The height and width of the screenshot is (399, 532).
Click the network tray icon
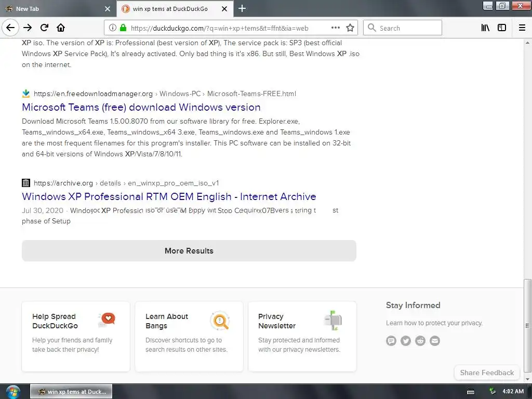tap(493, 392)
